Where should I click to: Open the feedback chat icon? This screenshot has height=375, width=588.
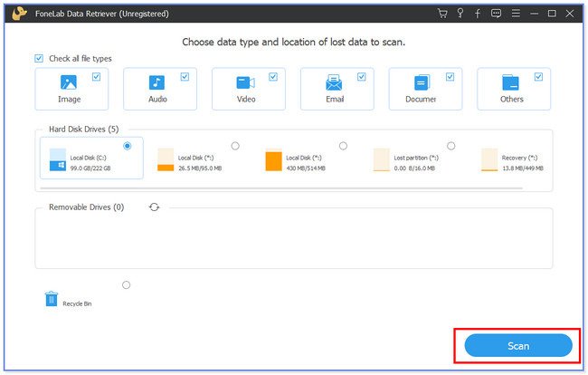coord(496,14)
